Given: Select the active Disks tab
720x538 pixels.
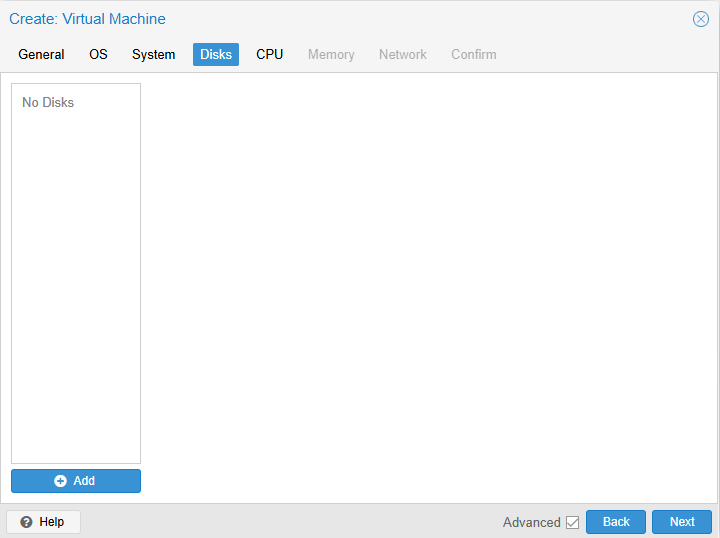Looking at the screenshot, I should click(216, 55).
